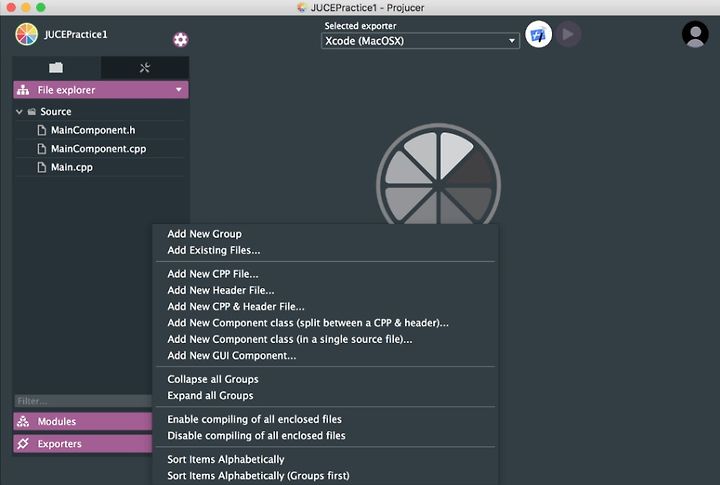Click the Filter input field
The height and width of the screenshot is (485, 720).
click(x=83, y=401)
